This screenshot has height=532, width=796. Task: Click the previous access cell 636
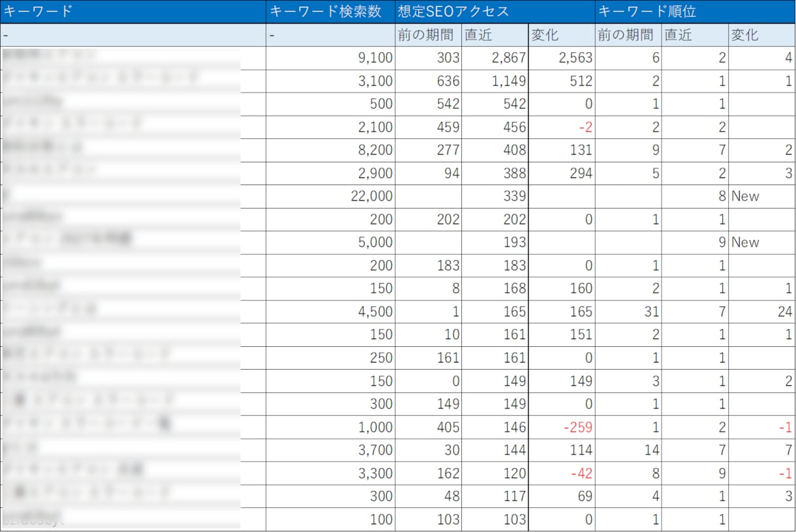[x=429, y=81]
